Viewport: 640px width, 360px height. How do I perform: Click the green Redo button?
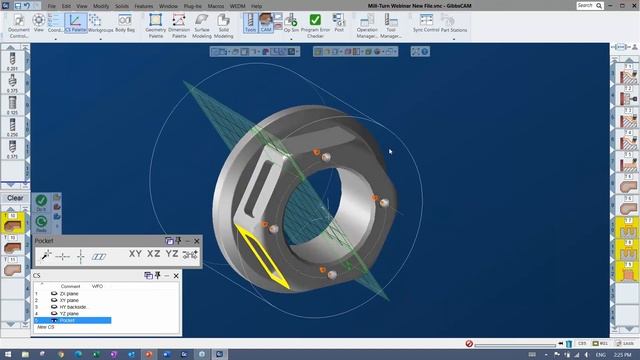pyautogui.click(x=41, y=224)
